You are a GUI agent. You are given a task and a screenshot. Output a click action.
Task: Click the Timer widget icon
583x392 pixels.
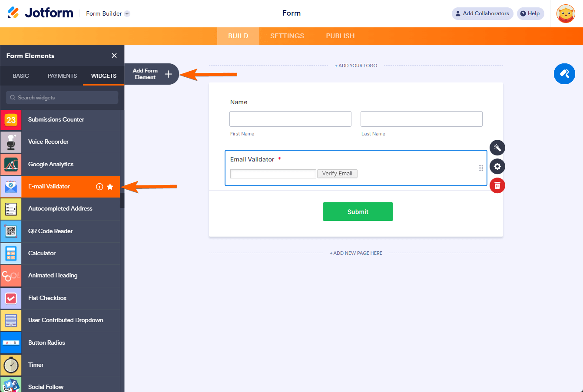coord(11,365)
